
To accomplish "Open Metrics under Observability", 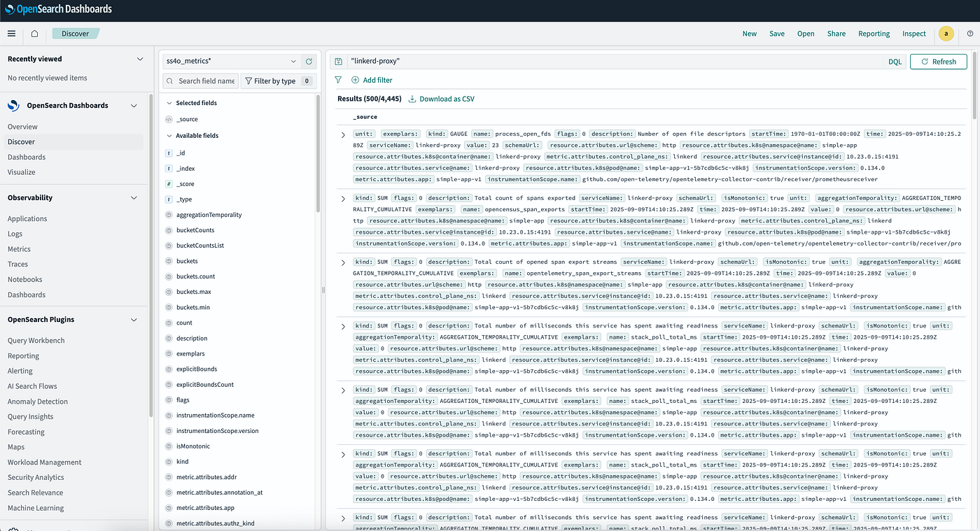I will click(19, 249).
